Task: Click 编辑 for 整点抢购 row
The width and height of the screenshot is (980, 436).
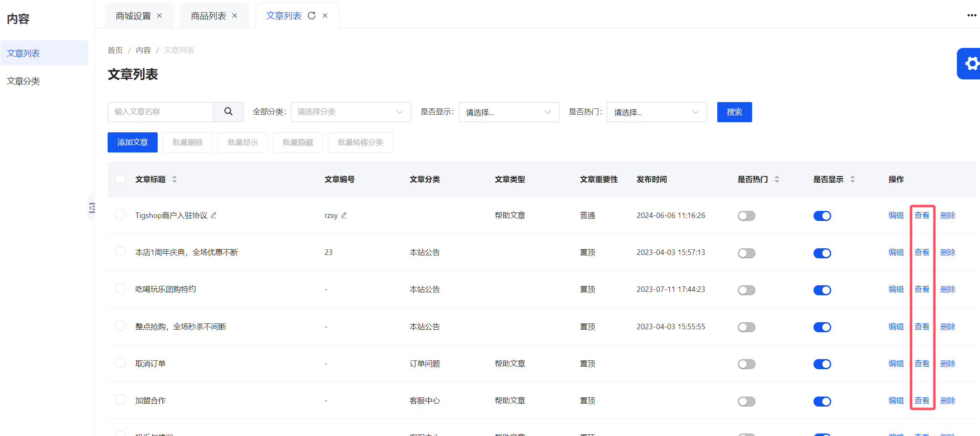Action: (896, 327)
